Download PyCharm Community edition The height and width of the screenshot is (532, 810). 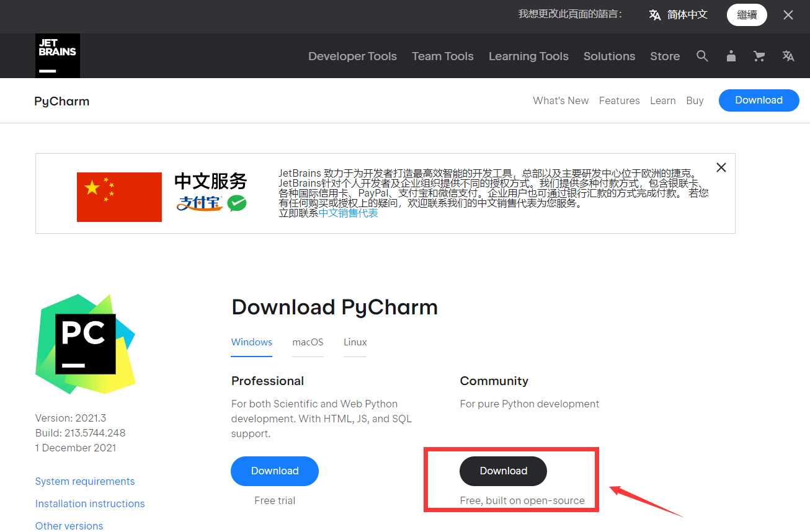coord(503,471)
